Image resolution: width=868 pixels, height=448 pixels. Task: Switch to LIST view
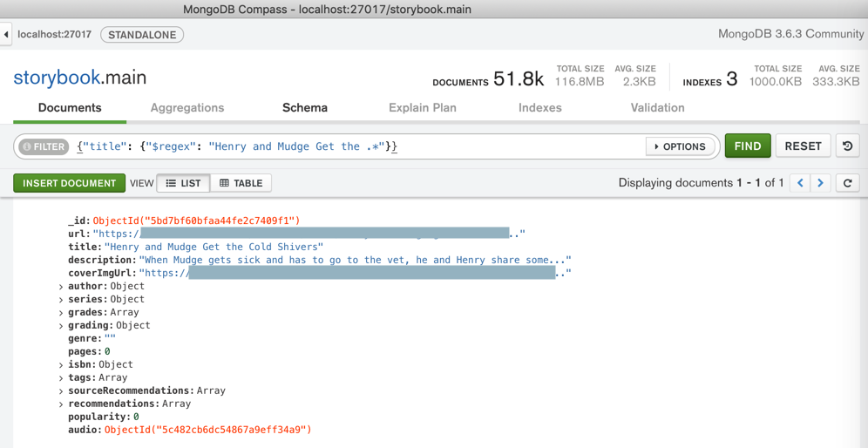[x=183, y=183]
